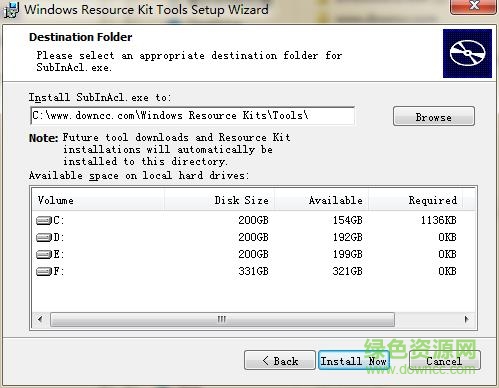The width and height of the screenshot is (499, 388).
Task: Click the Disk Size column header
Action: click(x=219, y=200)
